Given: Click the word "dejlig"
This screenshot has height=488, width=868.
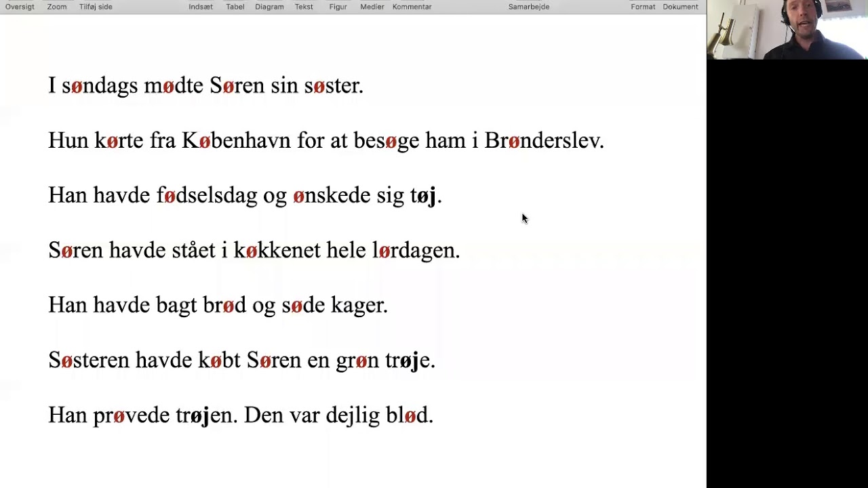Looking at the screenshot, I should (x=353, y=417).
